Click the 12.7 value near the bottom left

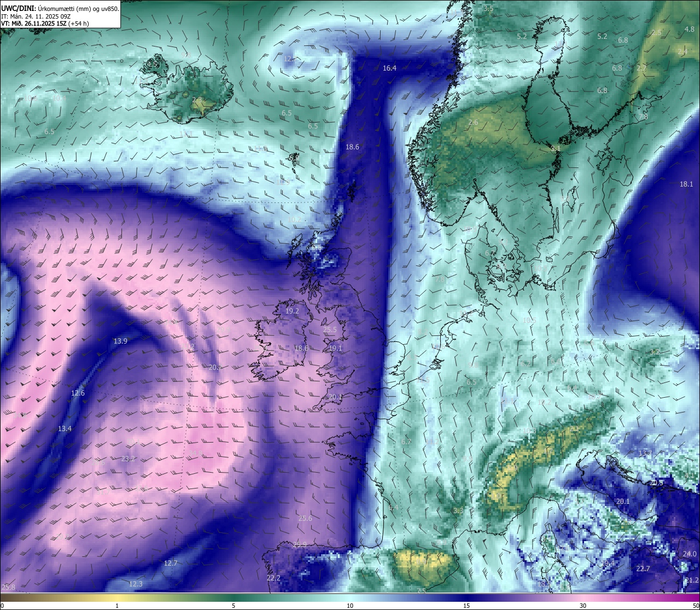[171, 563]
